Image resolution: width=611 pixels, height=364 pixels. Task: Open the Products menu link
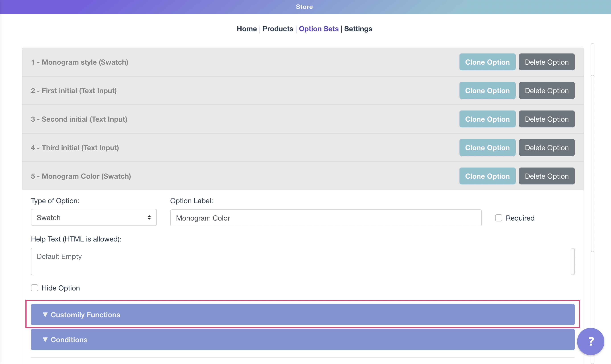tap(278, 29)
